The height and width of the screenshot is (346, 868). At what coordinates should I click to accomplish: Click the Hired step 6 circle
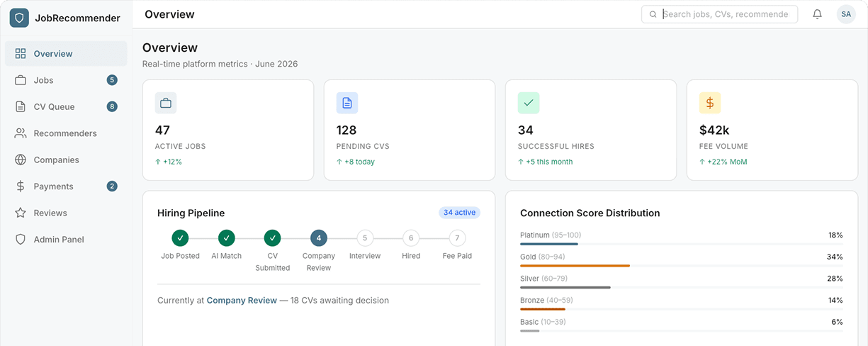(411, 238)
